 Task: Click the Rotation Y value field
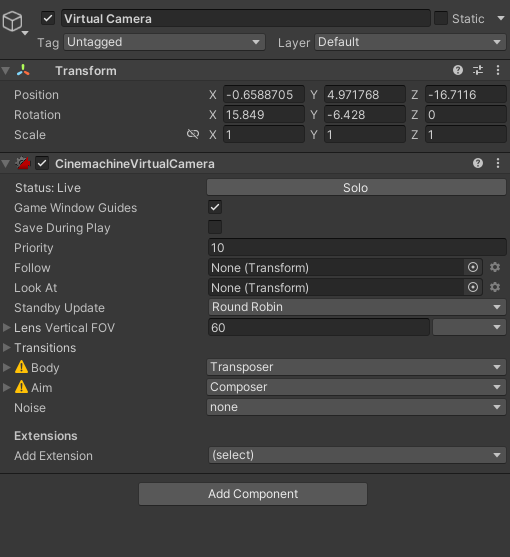coord(365,114)
